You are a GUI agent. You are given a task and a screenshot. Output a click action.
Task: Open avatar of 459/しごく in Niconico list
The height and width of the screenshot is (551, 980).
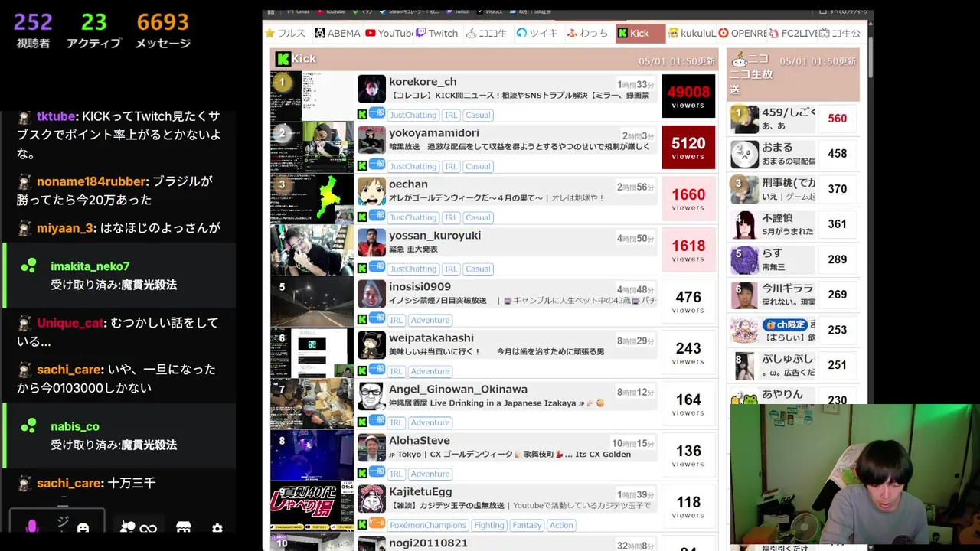(744, 119)
